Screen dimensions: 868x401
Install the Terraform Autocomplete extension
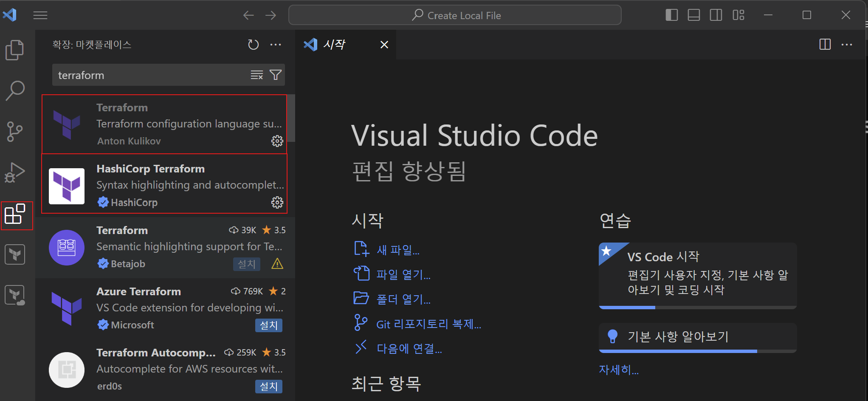(x=269, y=387)
